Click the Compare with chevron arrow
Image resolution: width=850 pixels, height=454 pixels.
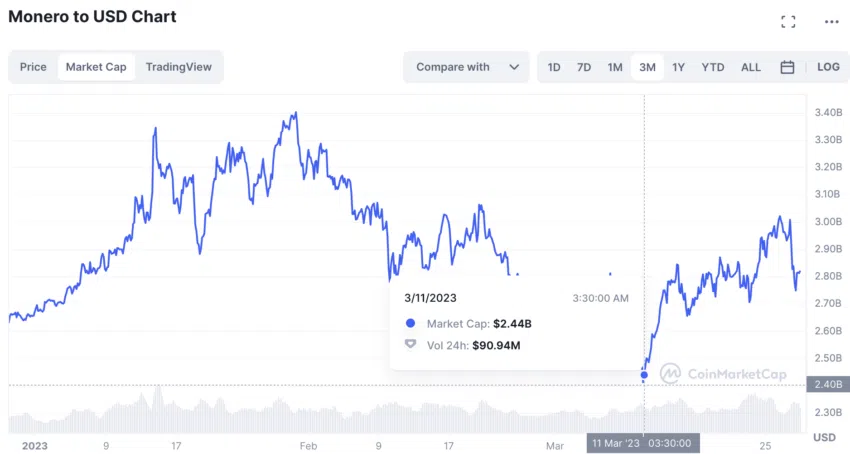click(x=514, y=67)
